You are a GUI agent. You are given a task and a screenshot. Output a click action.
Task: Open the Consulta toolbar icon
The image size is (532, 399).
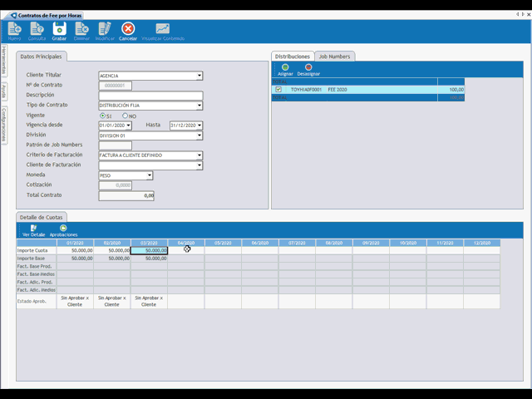(x=37, y=30)
